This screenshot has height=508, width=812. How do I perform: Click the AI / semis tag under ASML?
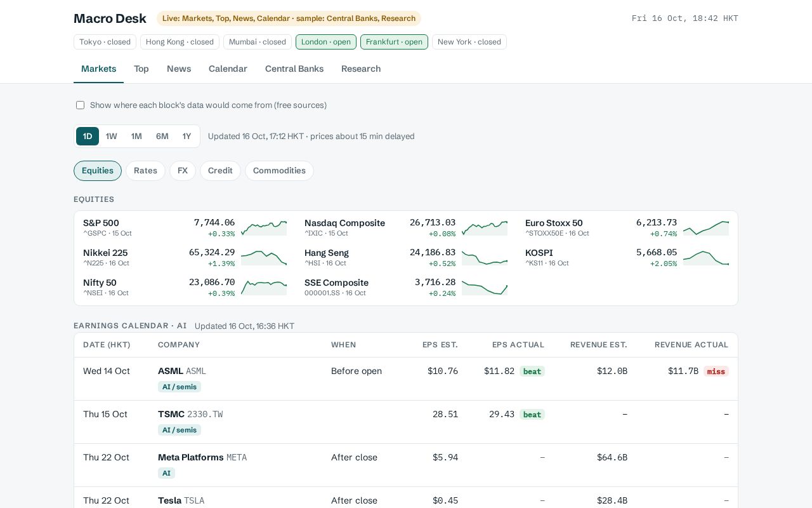pyautogui.click(x=180, y=387)
